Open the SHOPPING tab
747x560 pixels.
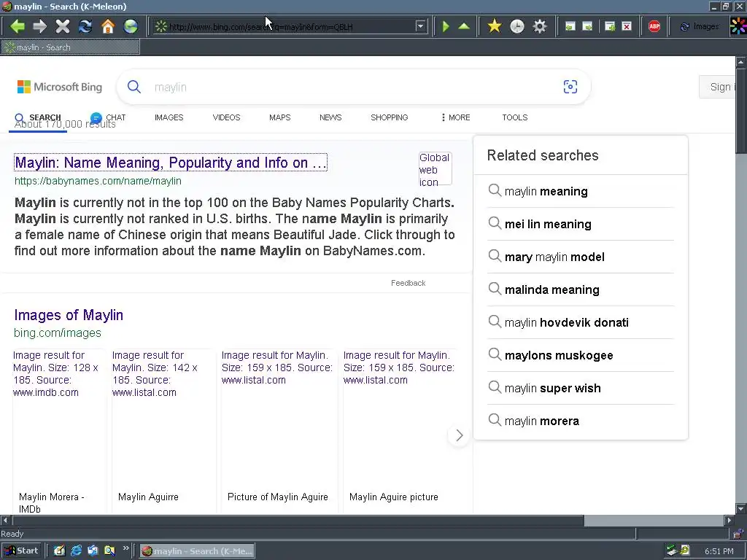coord(390,117)
